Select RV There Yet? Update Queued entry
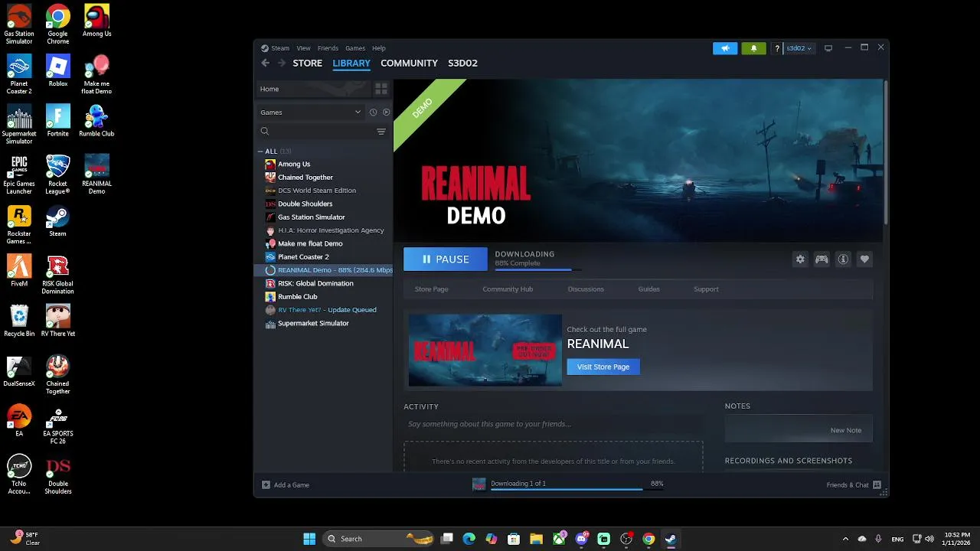The width and height of the screenshot is (980, 551). coord(324,310)
